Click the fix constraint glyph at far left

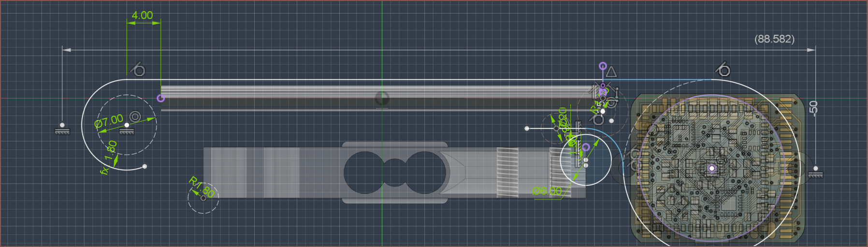pyautogui.click(x=62, y=129)
